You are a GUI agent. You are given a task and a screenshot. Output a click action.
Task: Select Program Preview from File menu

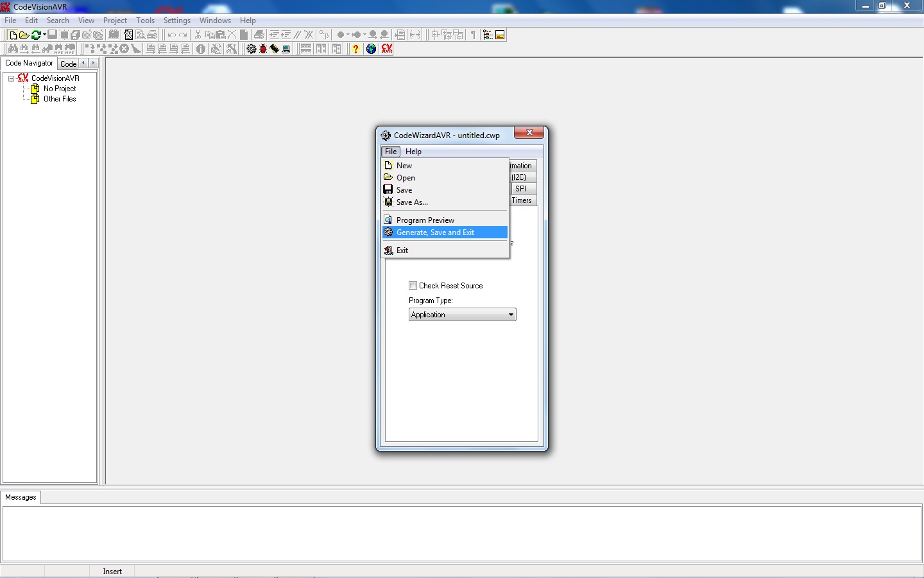[425, 220]
